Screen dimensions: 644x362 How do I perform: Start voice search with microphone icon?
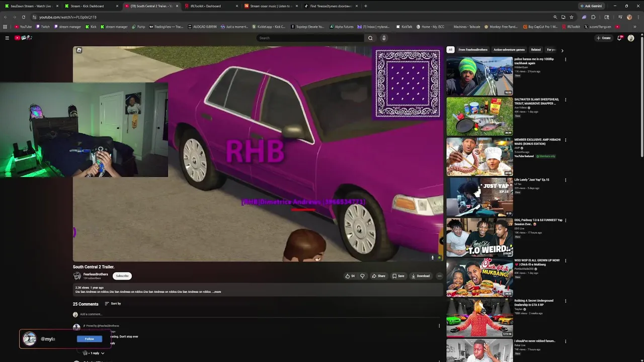click(384, 38)
